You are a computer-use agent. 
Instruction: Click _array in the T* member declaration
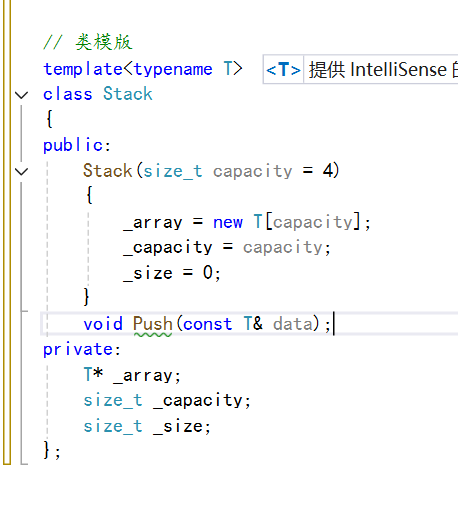(x=143, y=376)
